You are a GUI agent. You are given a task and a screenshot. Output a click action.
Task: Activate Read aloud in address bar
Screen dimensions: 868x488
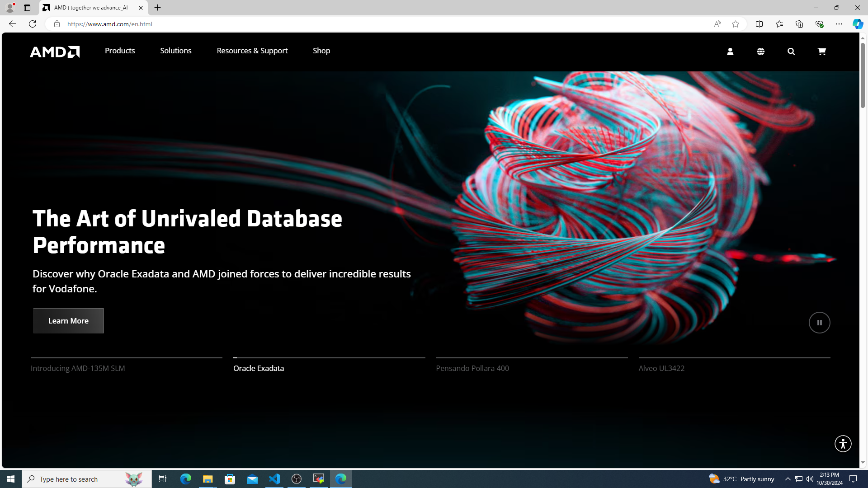pyautogui.click(x=717, y=24)
